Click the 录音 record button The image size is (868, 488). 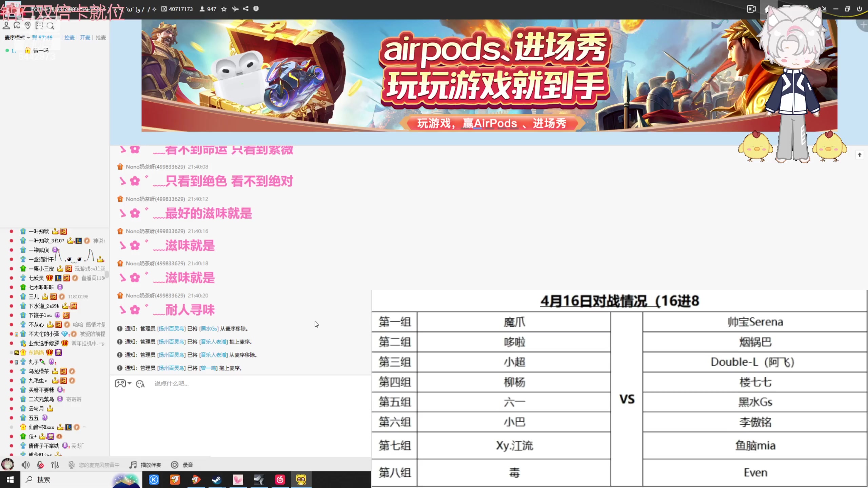point(182,465)
